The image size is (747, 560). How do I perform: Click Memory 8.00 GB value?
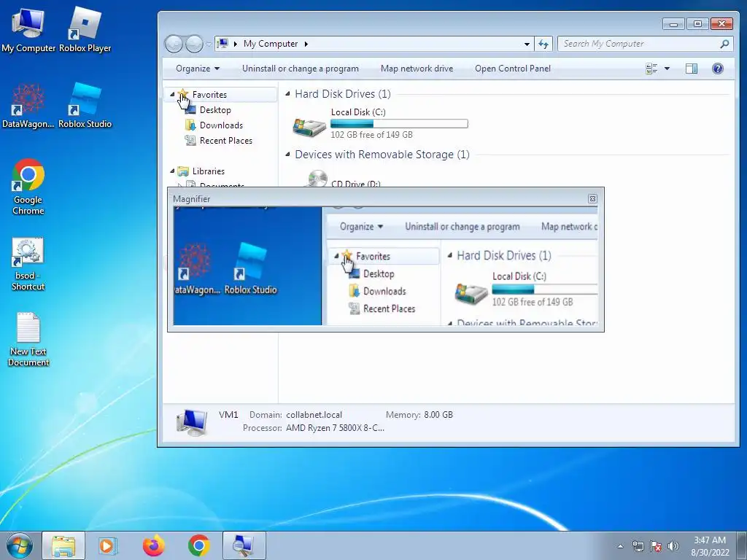click(438, 415)
